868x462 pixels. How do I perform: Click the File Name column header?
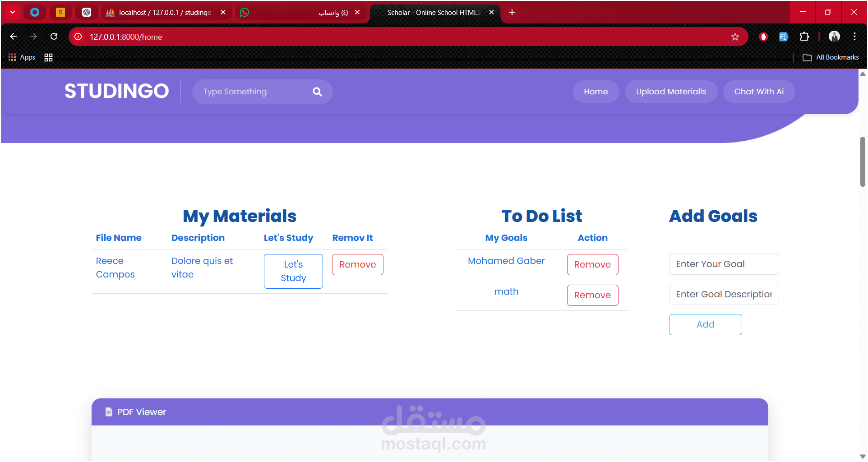point(119,238)
